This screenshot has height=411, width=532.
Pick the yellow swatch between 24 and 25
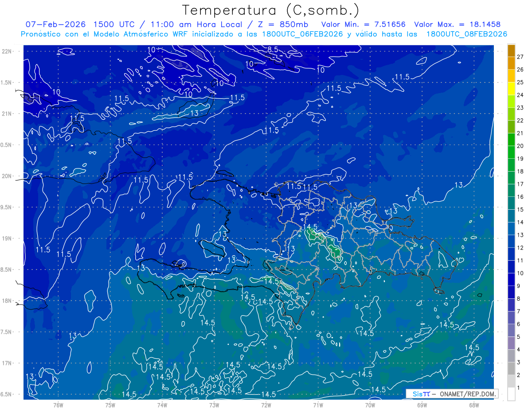tap(511, 89)
